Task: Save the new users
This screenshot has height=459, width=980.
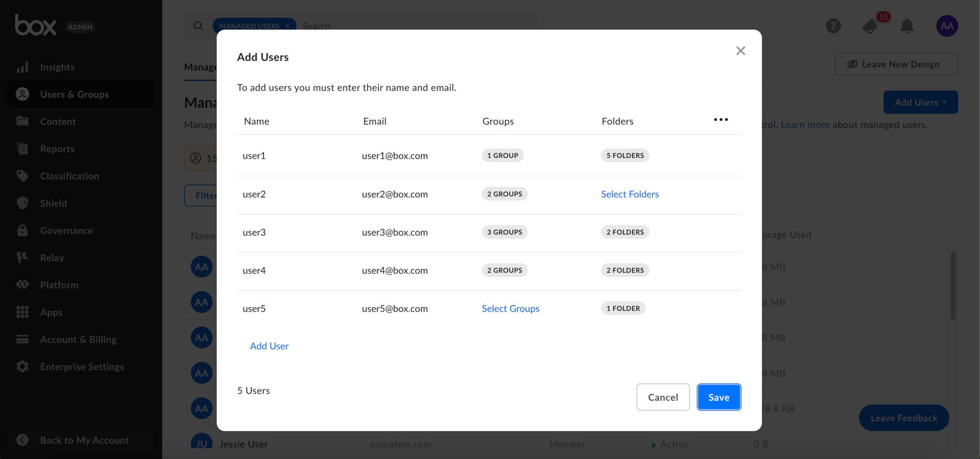Action: pyautogui.click(x=719, y=397)
